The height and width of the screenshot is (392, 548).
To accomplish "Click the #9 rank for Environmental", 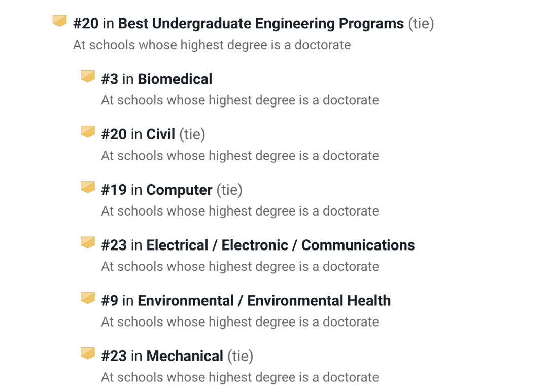I will [x=110, y=301].
